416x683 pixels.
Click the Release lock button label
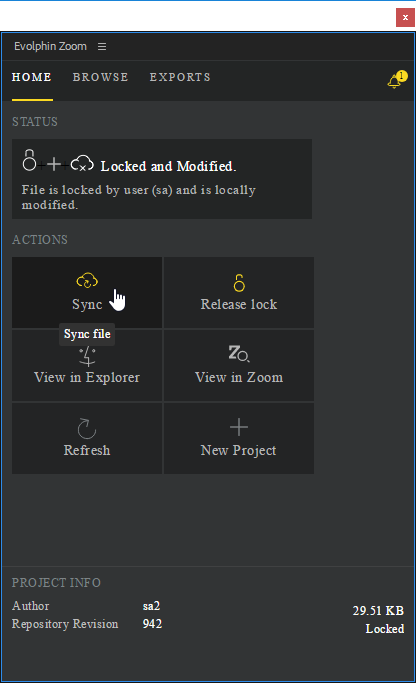click(x=239, y=304)
